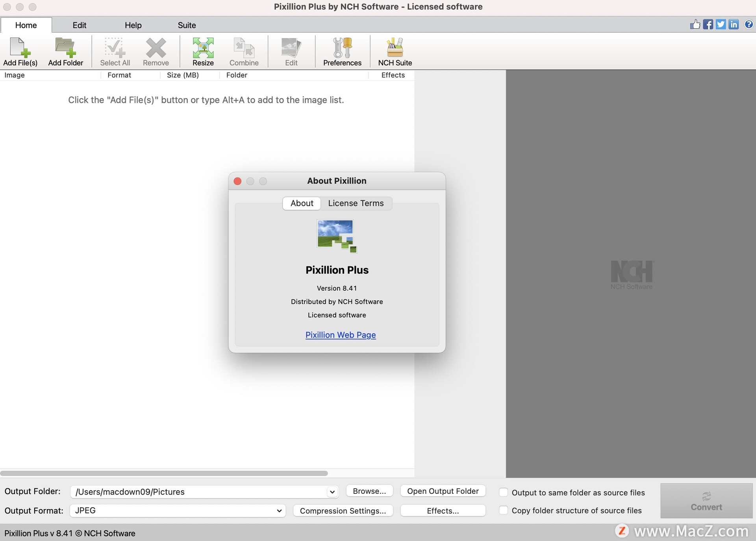
Task: Click the Pixillion Plus logo in About dialog
Action: pos(337,236)
